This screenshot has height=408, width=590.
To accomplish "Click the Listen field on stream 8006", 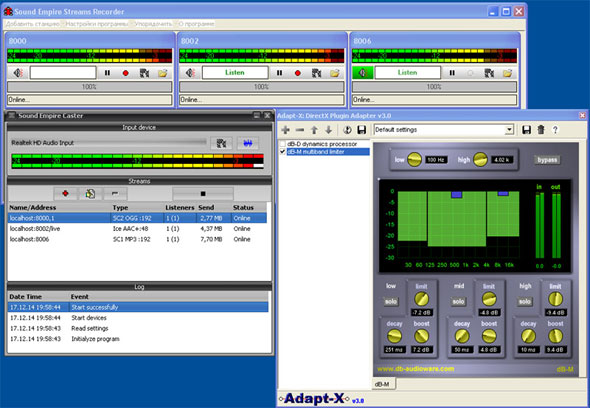I will 408,73.
